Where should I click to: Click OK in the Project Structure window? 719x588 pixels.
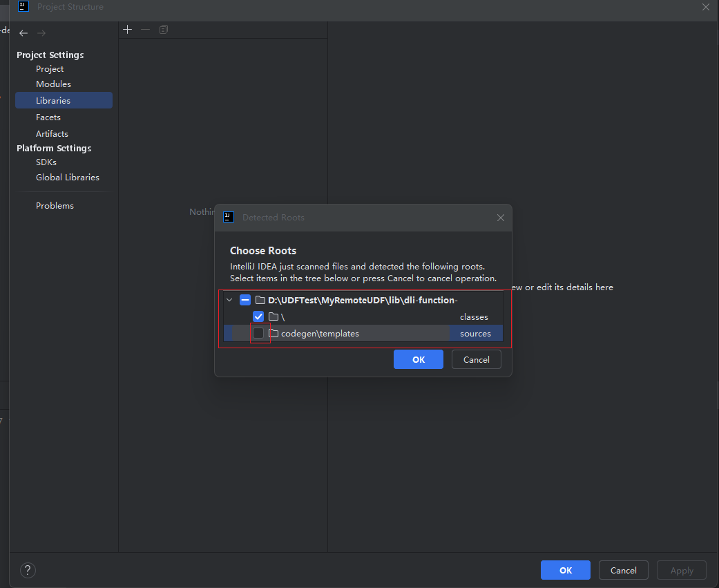tap(566, 570)
